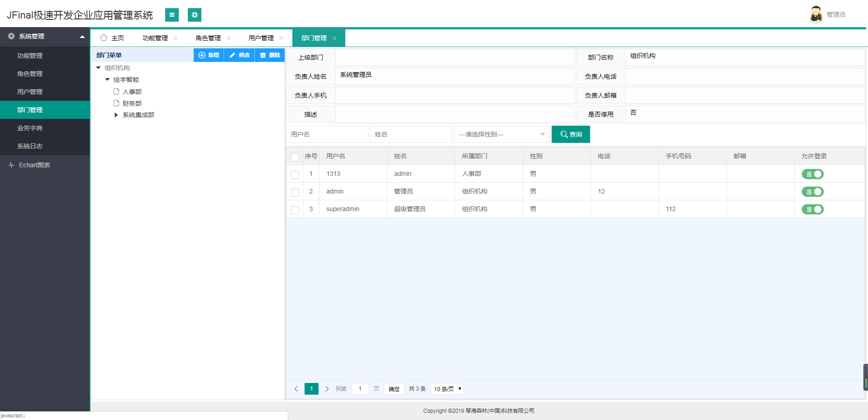Click the home icon on 主页 tab
Screen dimensions: 868x420
(x=104, y=38)
